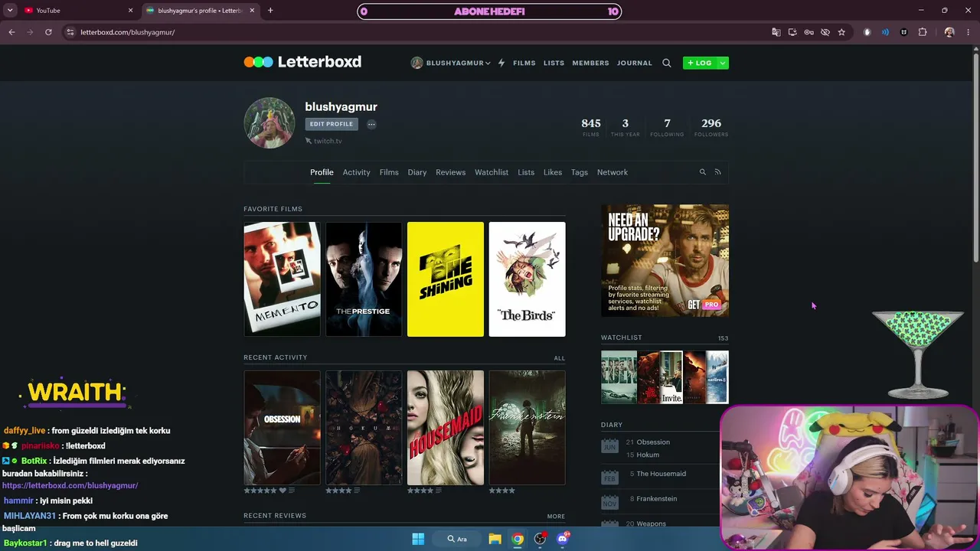Viewport: 980px width, 551px height.
Task: Open the Windows Start menu
Action: (418, 539)
